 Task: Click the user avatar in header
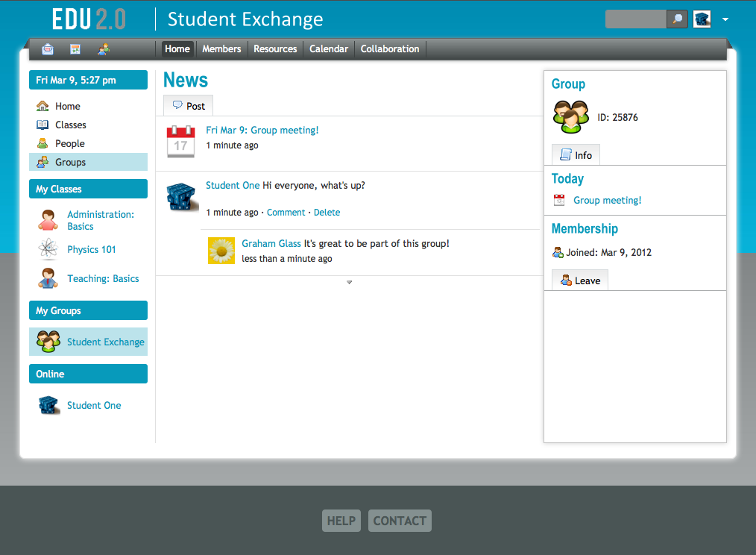click(x=702, y=19)
